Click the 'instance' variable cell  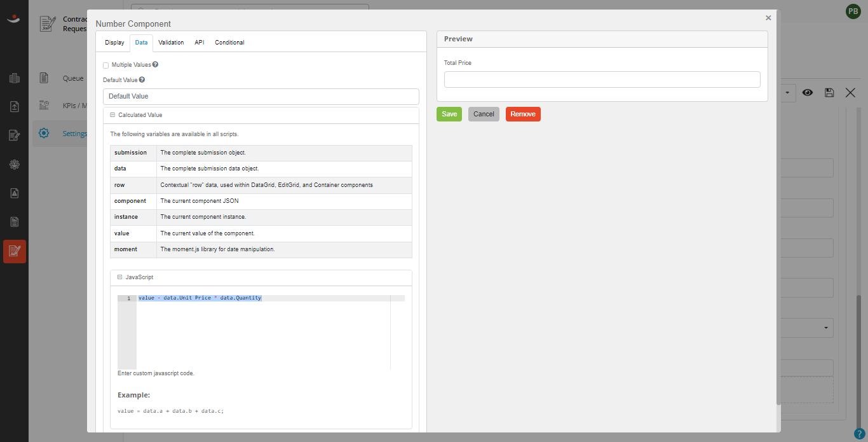133,218
